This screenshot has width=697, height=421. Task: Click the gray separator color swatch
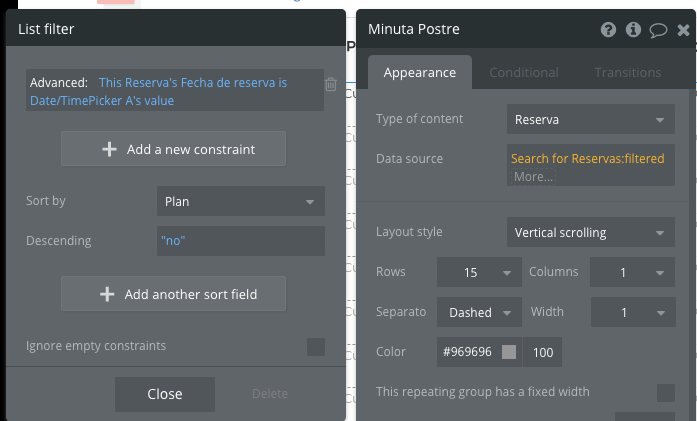509,352
